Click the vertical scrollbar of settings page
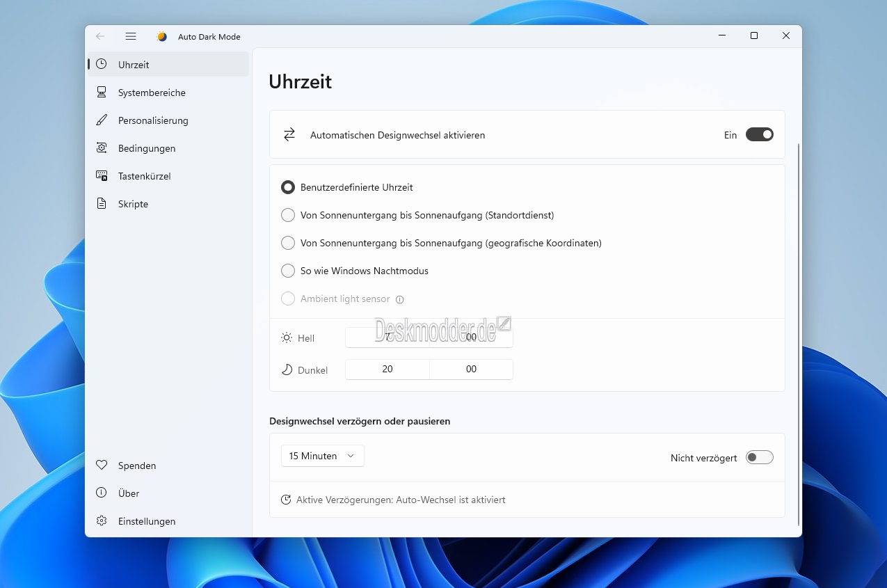The image size is (887, 588). (799, 334)
